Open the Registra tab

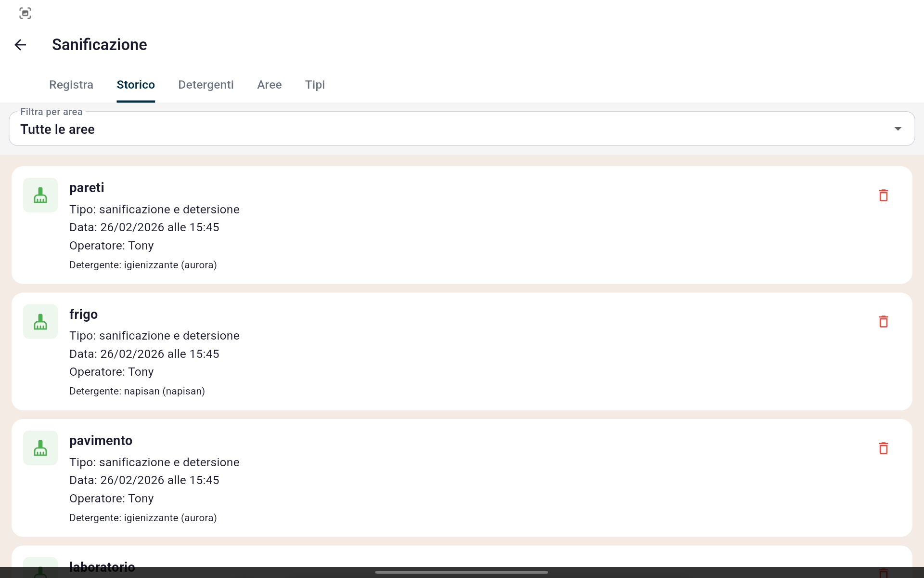(x=71, y=85)
